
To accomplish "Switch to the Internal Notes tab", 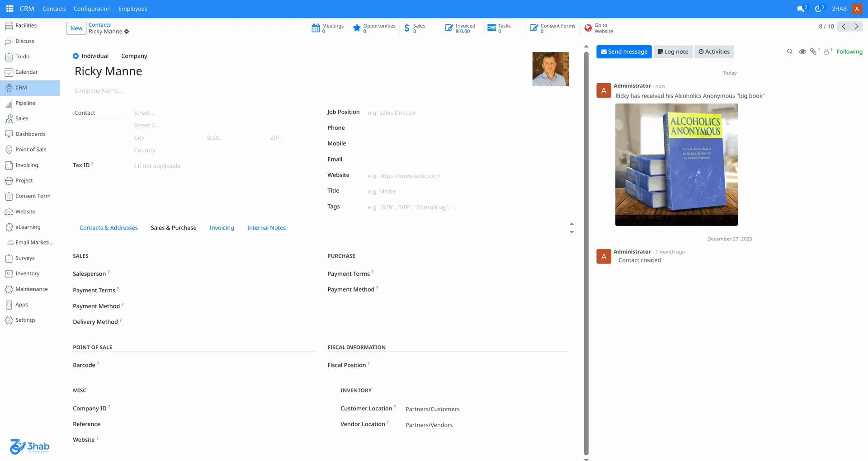I will point(266,228).
